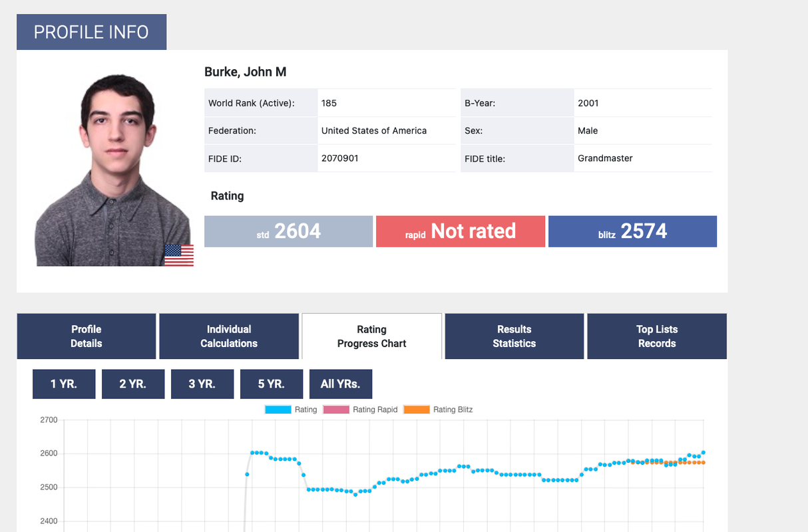Click the blitz 2574 rating box
The image size is (808, 532).
click(632, 231)
